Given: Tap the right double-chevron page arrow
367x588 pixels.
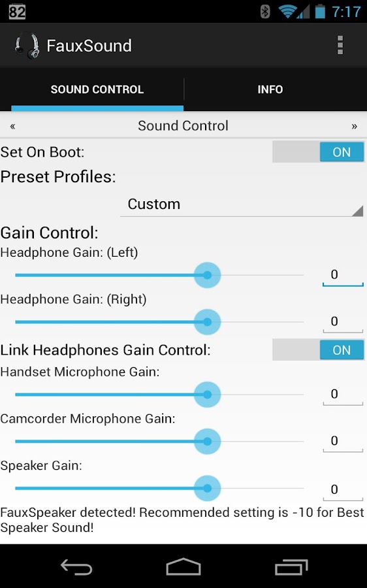Looking at the screenshot, I should coord(354,126).
